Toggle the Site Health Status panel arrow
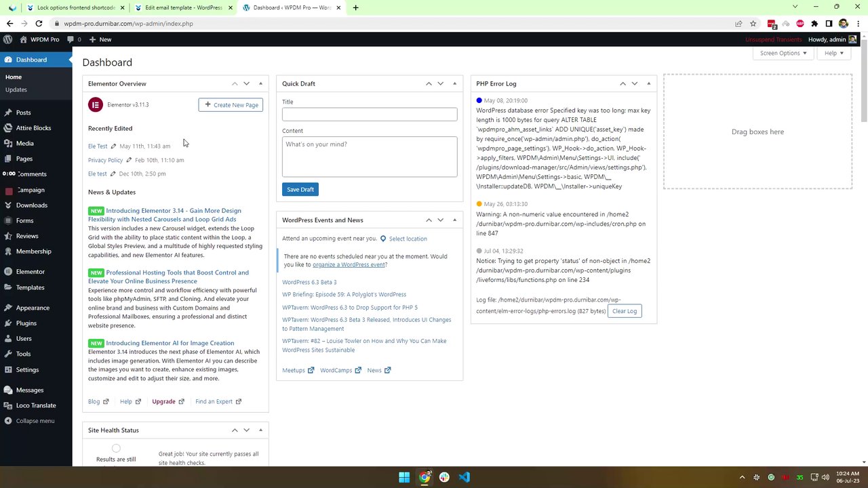The width and height of the screenshot is (868, 488). (260, 430)
